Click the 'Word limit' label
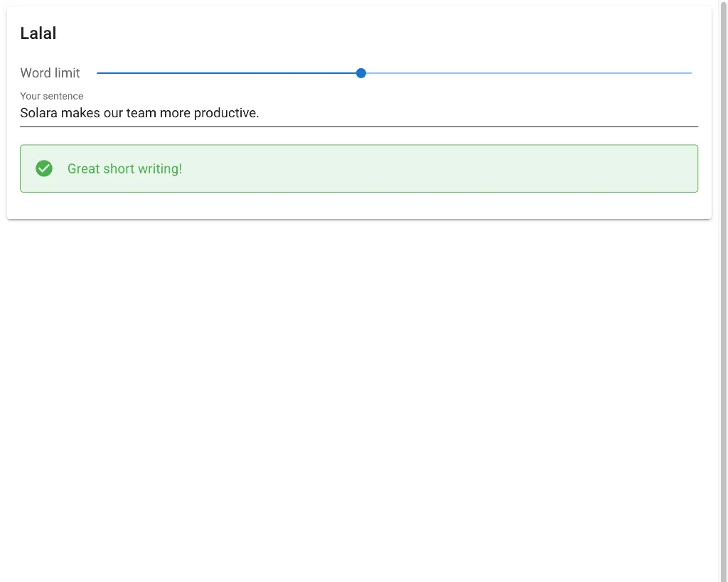The height and width of the screenshot is (582, 728). pyautogui.click(x=50, y=73)
